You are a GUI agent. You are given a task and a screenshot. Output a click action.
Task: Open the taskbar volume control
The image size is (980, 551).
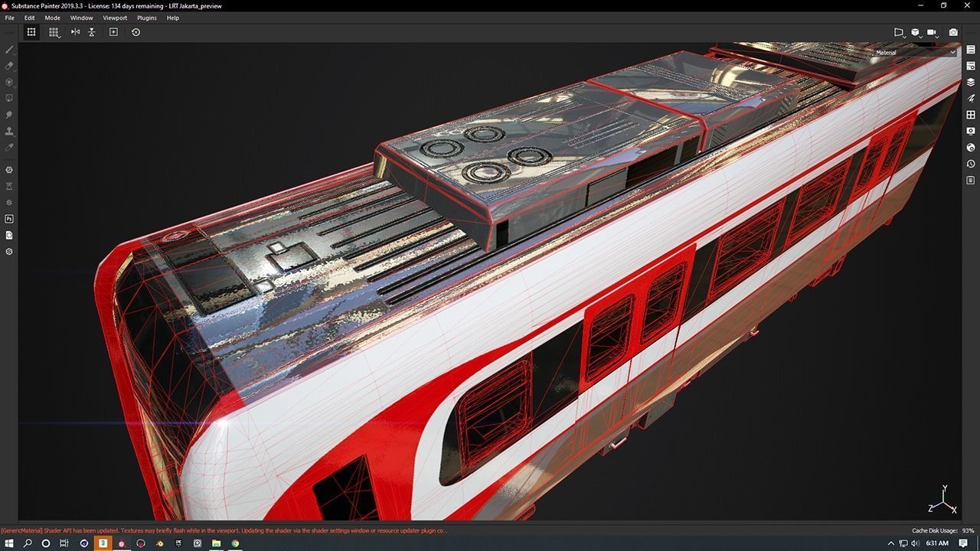pos(915,543)
